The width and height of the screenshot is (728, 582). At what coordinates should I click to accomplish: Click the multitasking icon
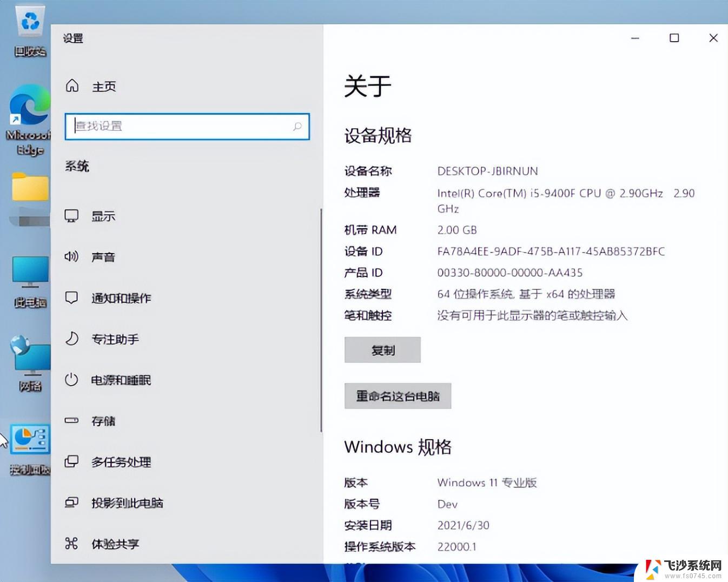point(71,461)
